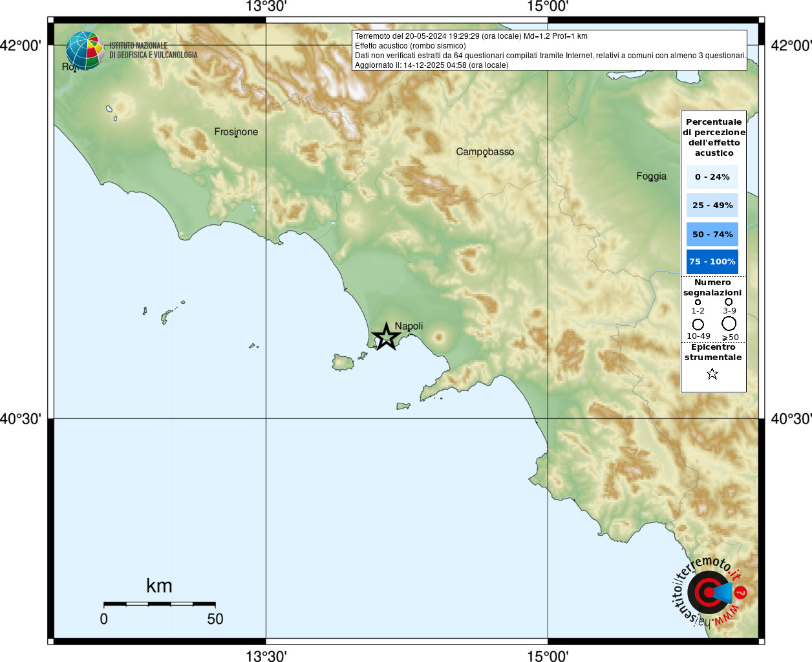Image resolution: width=812 pixels, height=662 pixels.
Task: Click the epicenter star near Napoli
Action: coord(386,336)
